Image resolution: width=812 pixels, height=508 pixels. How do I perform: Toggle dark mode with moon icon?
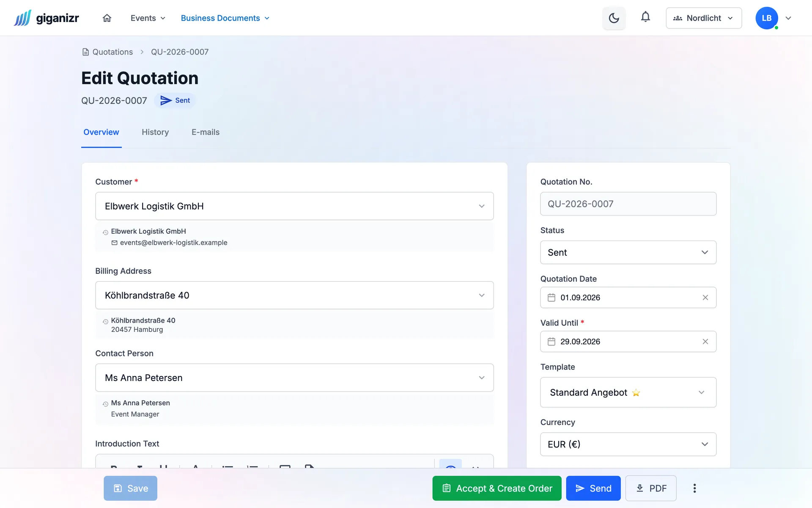pos(614,18)
